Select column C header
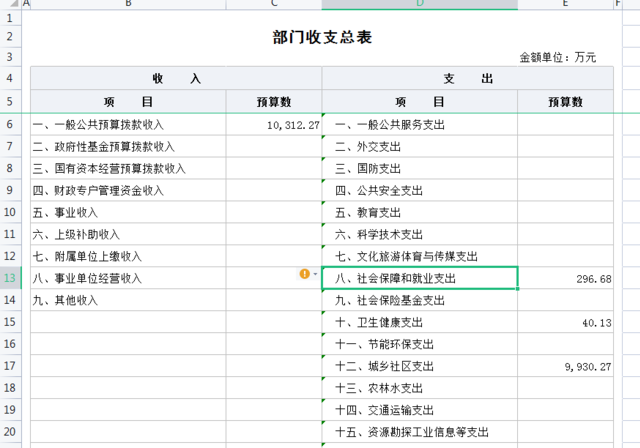640x448 pixels. pos(274,4)
